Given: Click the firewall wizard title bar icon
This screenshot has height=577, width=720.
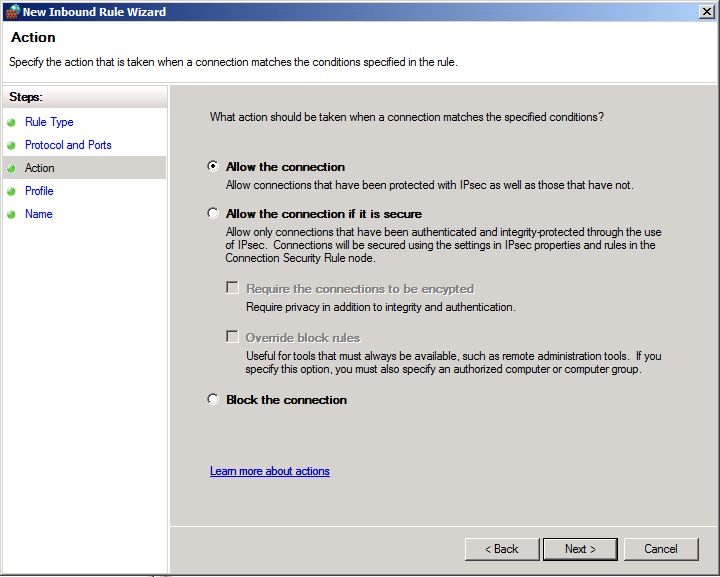Looking at the screenshot, I should coord(11,11).
